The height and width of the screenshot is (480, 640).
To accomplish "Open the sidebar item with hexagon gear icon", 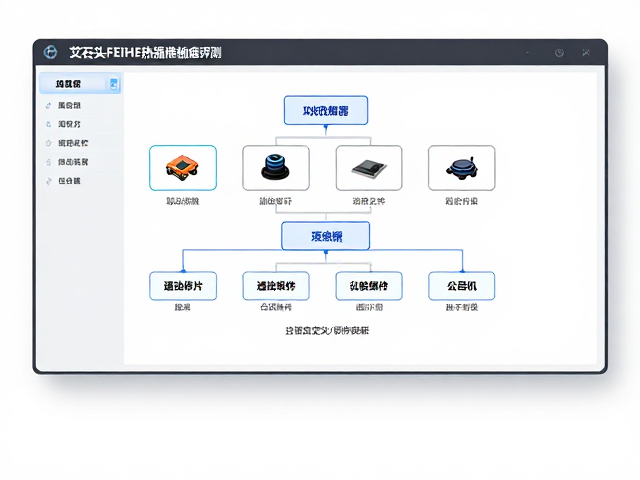I will point(80,143).
